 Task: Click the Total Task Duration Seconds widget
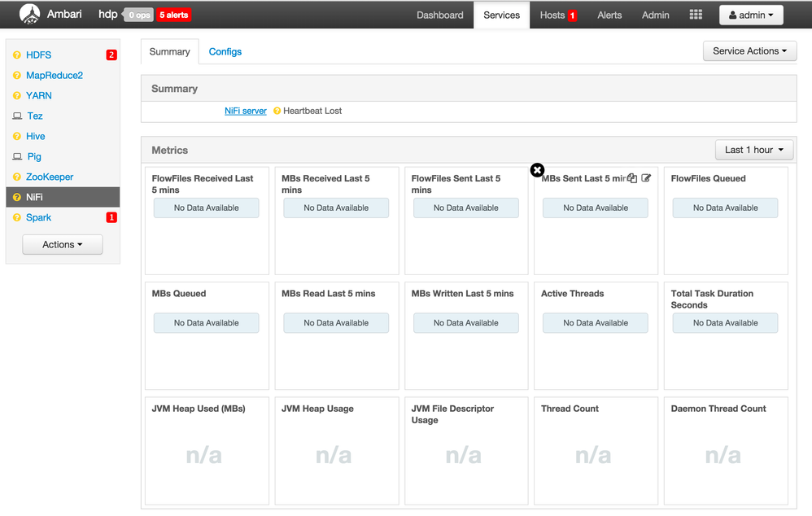click(726, 335)
